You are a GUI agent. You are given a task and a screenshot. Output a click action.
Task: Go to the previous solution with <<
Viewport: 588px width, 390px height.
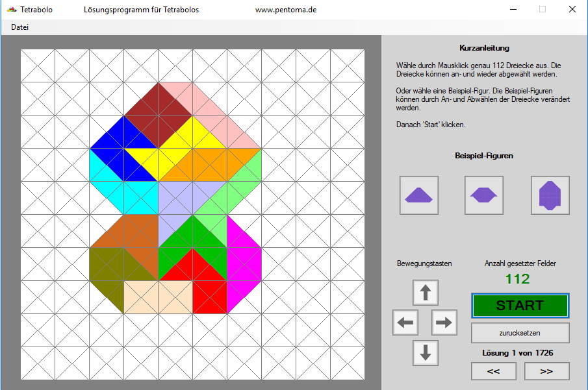pos(493,371)
